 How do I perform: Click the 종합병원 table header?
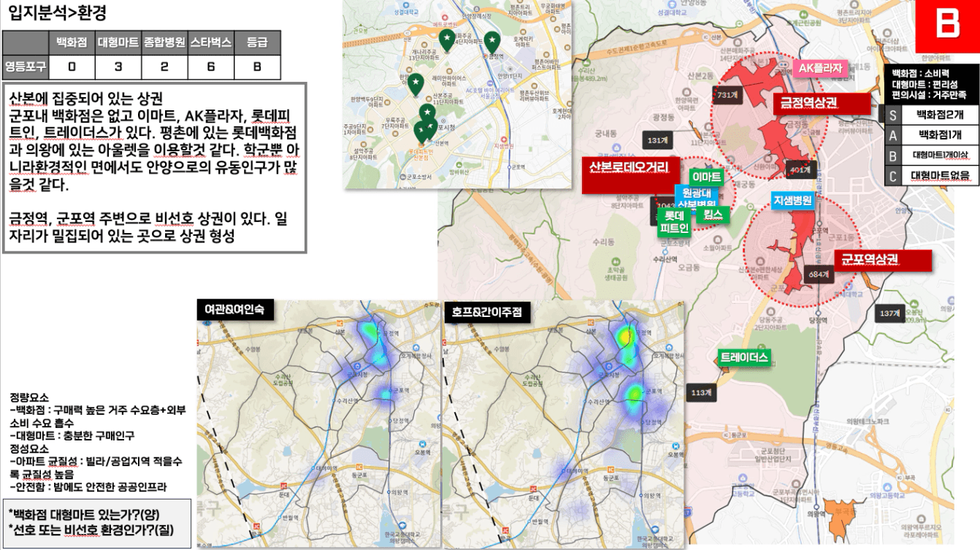tap(164, 42)
